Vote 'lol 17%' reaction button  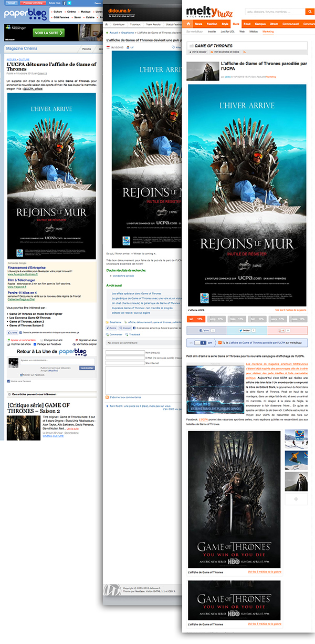coord(197,319)
